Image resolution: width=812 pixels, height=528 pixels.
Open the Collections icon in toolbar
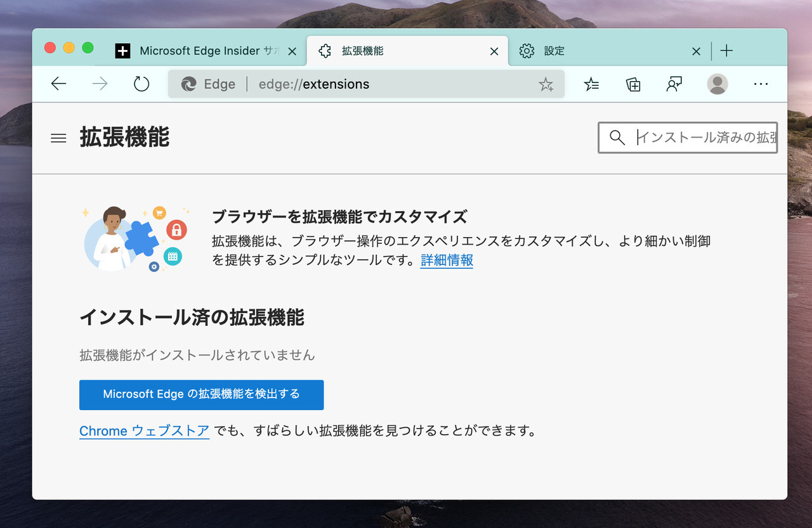click(x=633, y=84)
